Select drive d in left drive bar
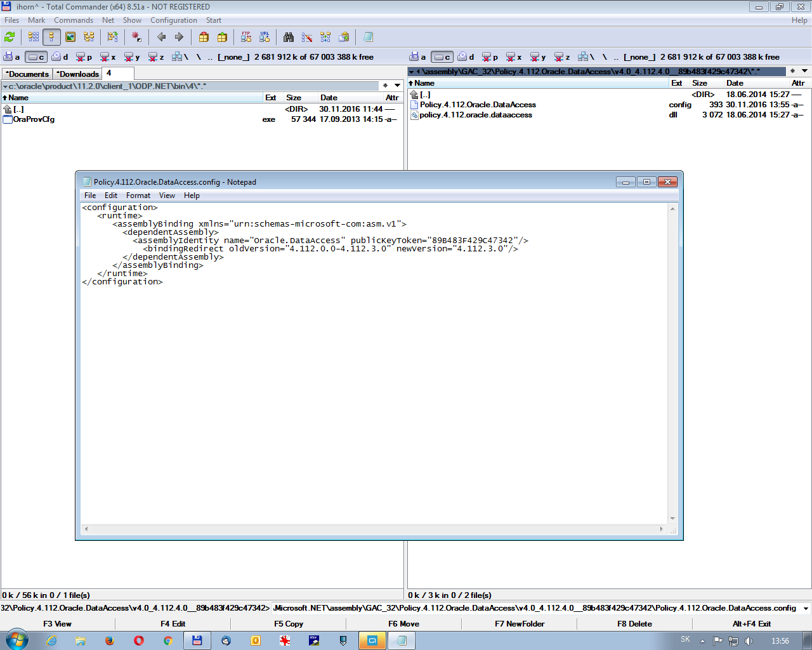Viewport: 812px width, 650px height. 60,57
